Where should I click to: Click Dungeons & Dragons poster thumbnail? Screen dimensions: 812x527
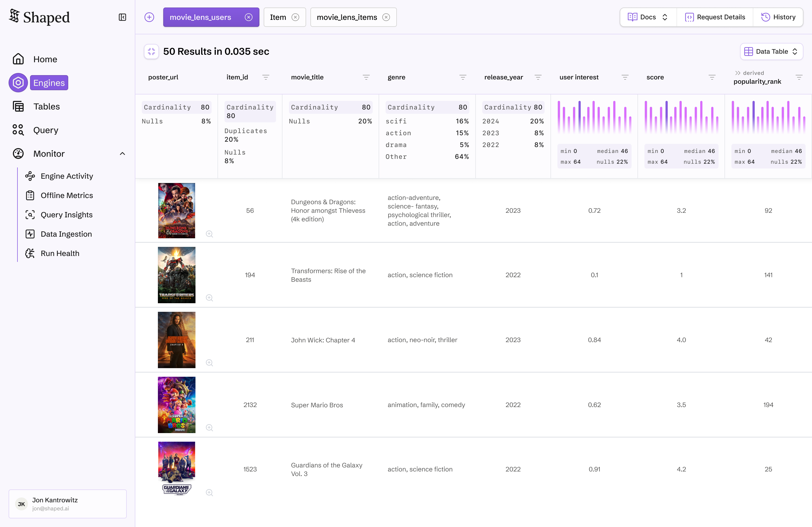tap(177, 211)
